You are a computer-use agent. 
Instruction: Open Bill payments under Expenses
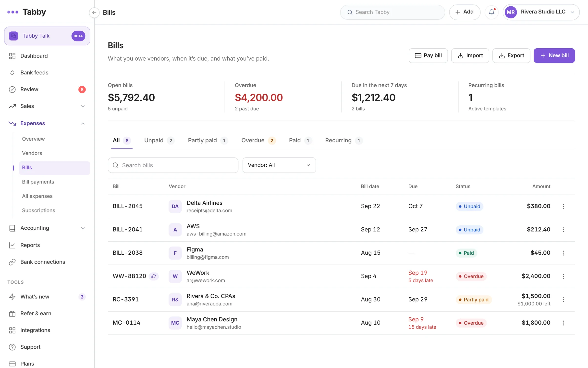54,182
